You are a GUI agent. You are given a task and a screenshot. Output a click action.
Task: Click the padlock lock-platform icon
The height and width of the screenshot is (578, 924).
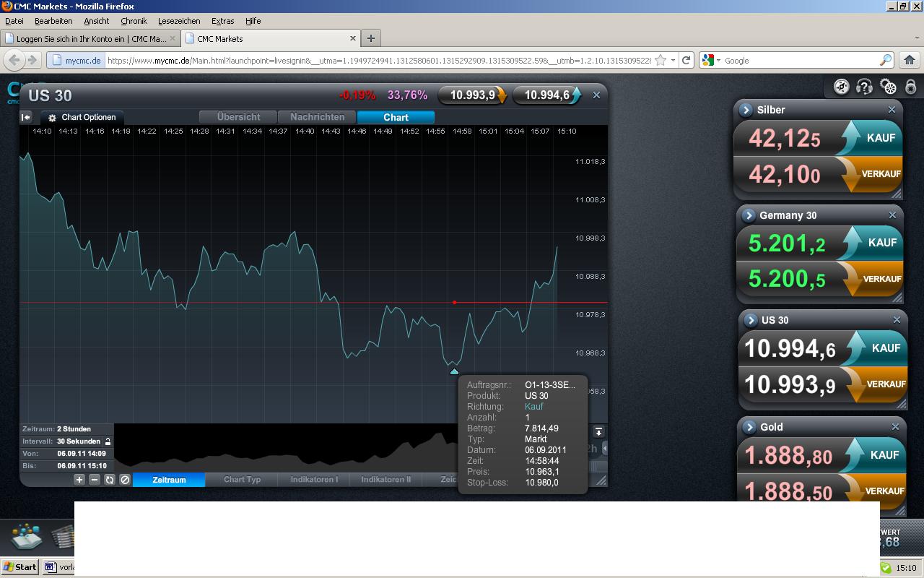coord(911,87)
